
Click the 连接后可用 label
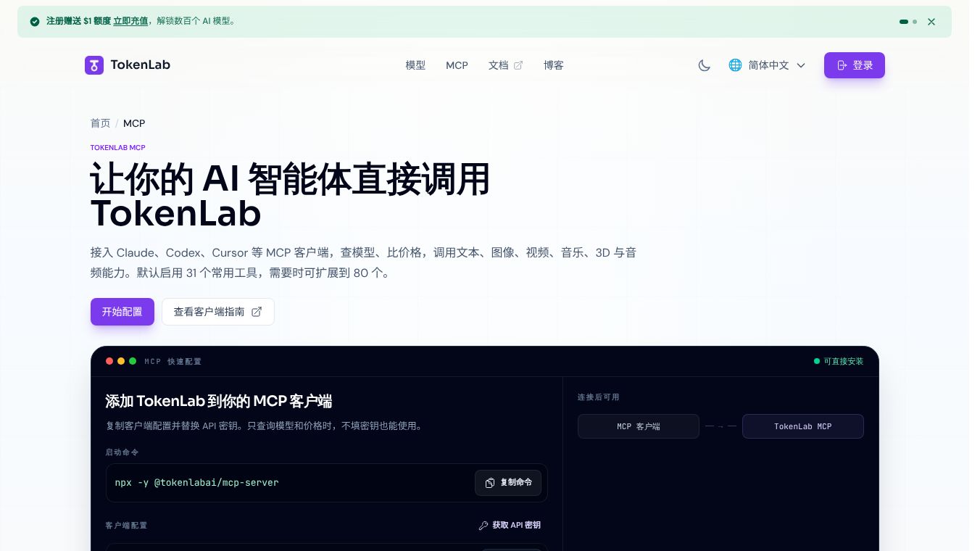pyautogui.click(x=599, y=397)
